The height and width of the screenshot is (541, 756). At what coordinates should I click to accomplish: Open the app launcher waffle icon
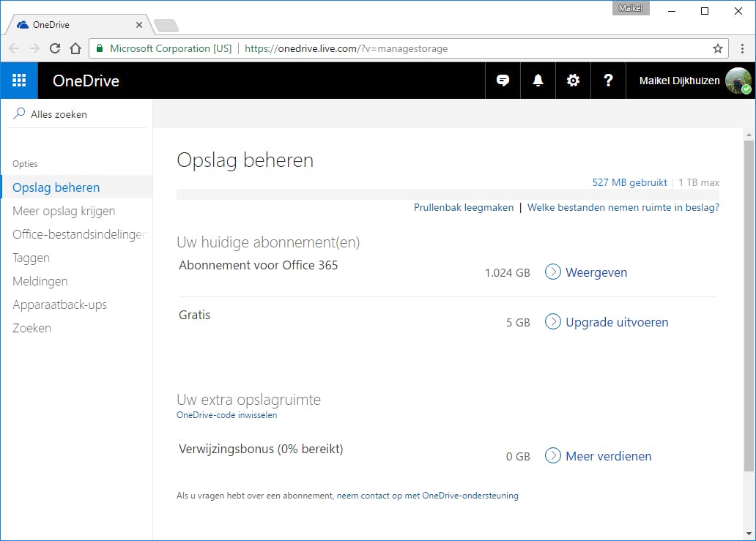point(19,81)
